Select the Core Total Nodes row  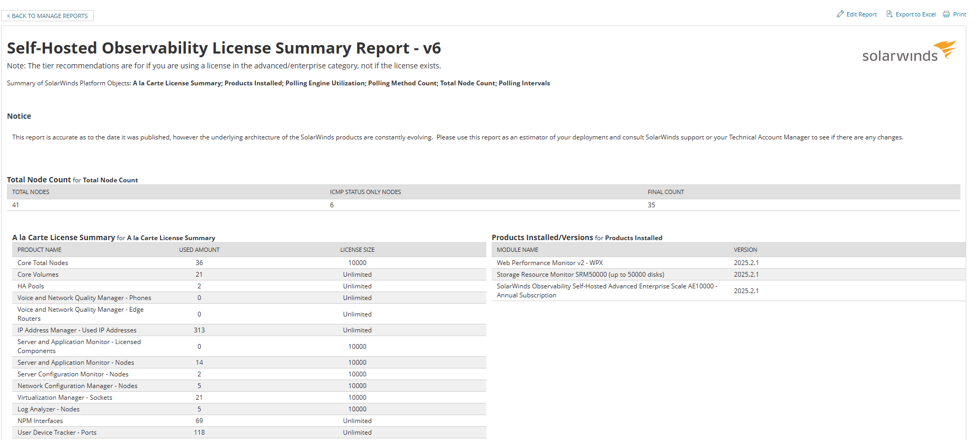tap(249, 263)
